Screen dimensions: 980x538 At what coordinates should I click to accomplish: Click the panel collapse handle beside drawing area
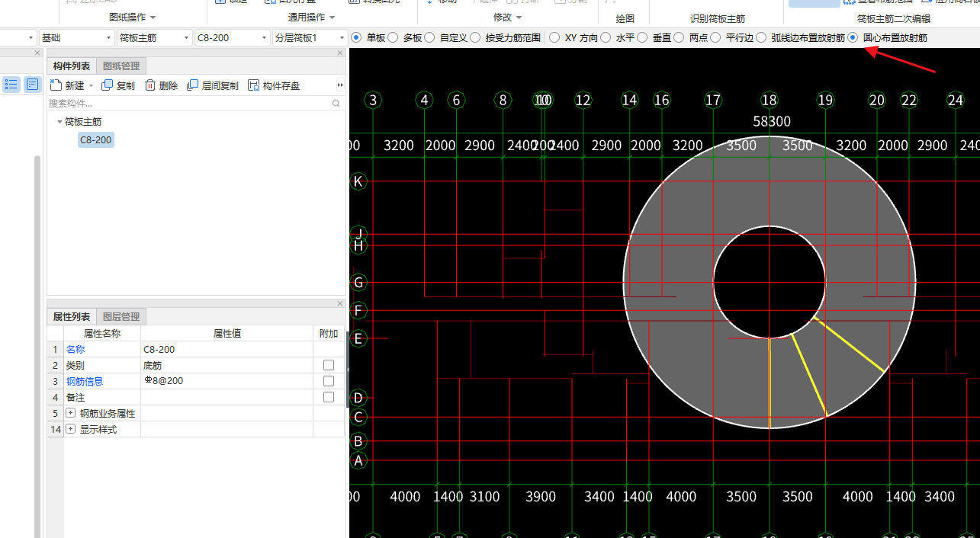[348, 370]
